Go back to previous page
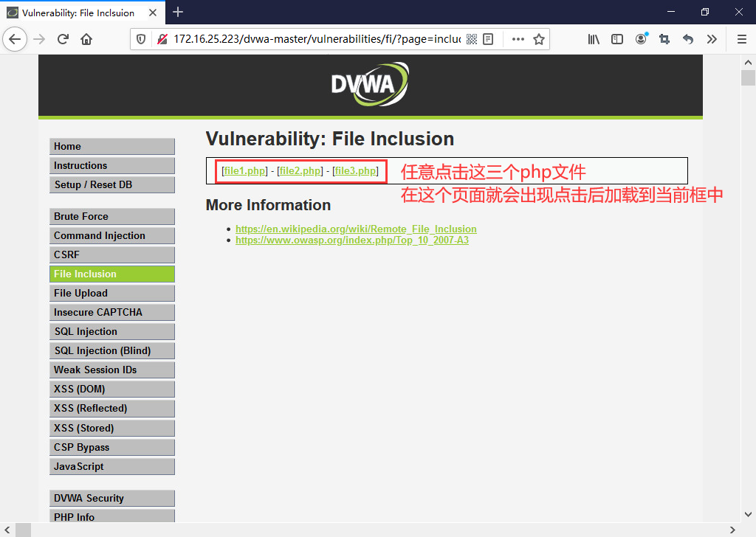 click(x=15, y=39)
